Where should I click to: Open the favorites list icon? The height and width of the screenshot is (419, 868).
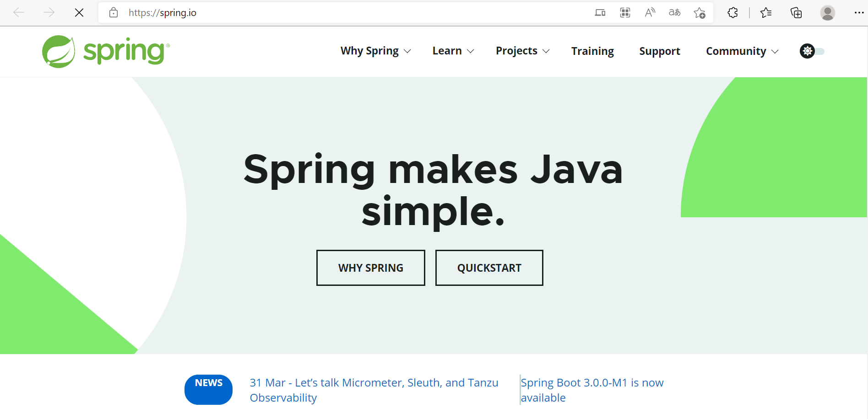(765, 12)
